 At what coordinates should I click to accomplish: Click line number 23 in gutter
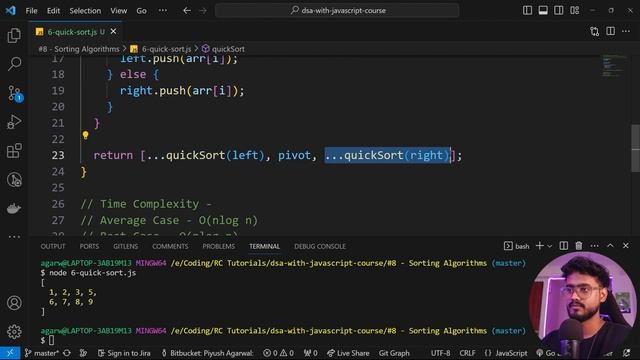pyautogui.click(x=58, y=155)
